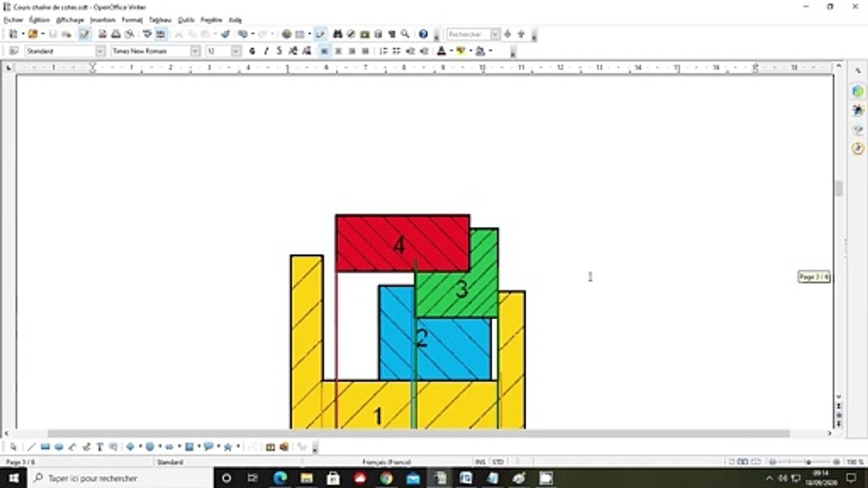Image resolution: width=868 pixels, height=488 pixels.
Task: Open the font size 12 dropdown
Action: point(236,51)
